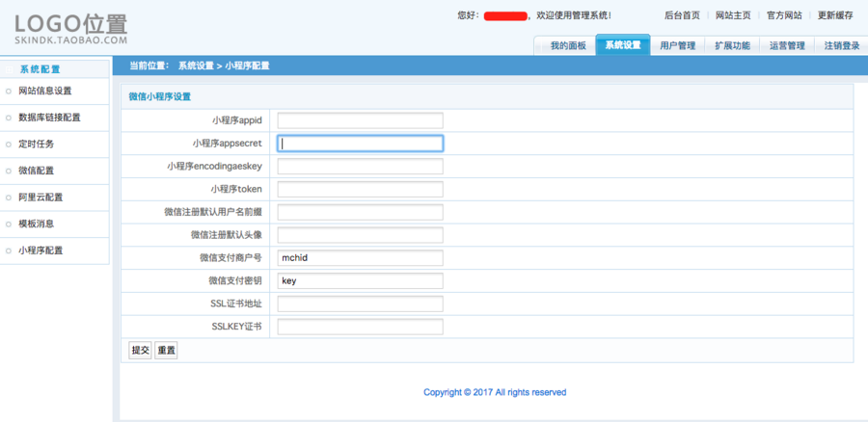Image resolution: width=868 pixels, height=422 pixels.
Task: Focus the SSL证书地址 input field
Action: tap(361, 303)
